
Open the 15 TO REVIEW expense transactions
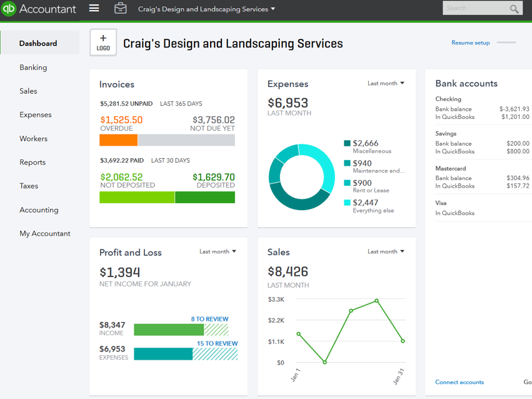(x=218, y=343)
